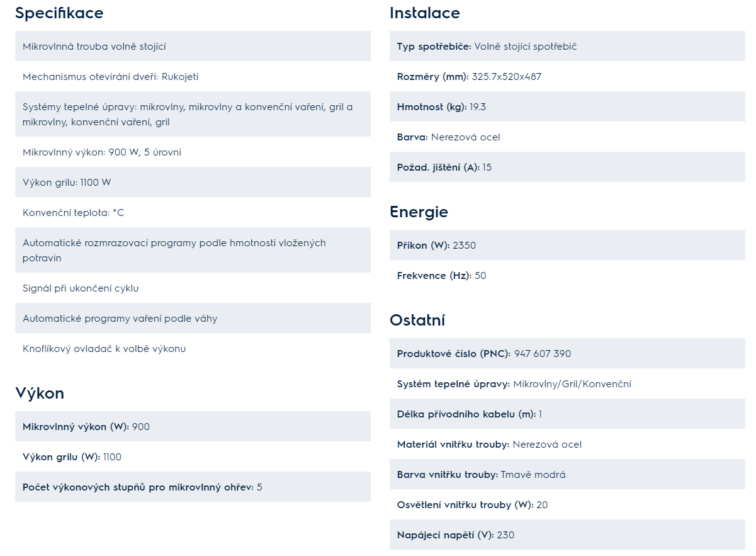Image resolution: width=756 pixels, height=556 pixels.
Task: Click the Instalace section heading
Action: click(x=425, y=13)
